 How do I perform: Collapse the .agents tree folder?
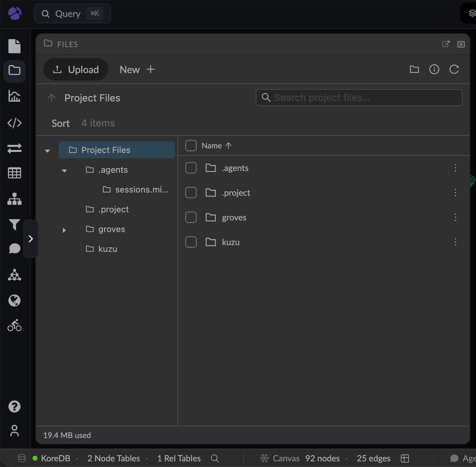64,170
